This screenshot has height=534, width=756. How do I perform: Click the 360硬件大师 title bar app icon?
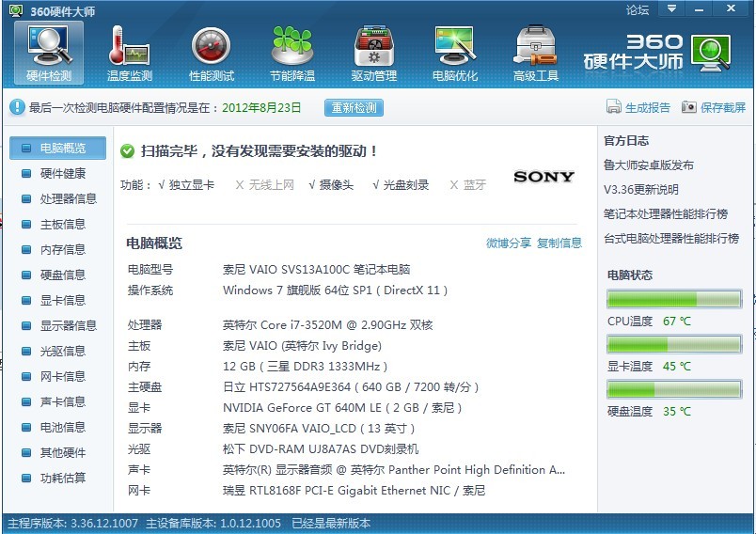click(x=16, y=10)
